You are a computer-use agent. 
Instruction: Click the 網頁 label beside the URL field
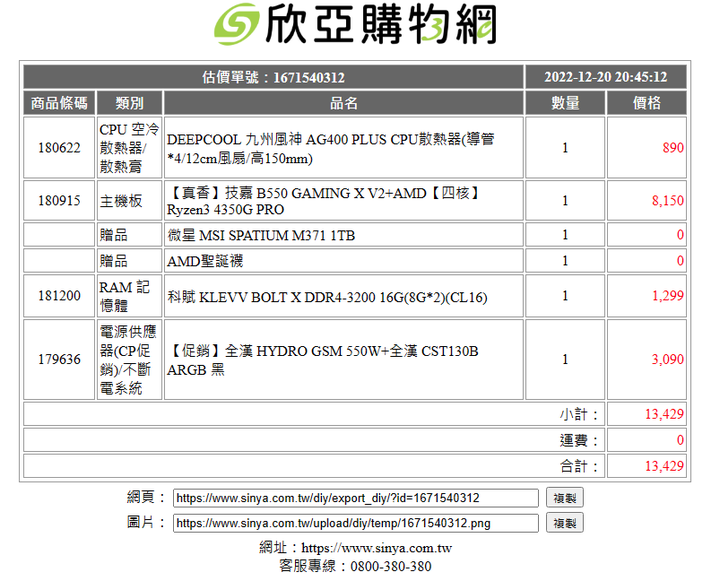[146, 497]
